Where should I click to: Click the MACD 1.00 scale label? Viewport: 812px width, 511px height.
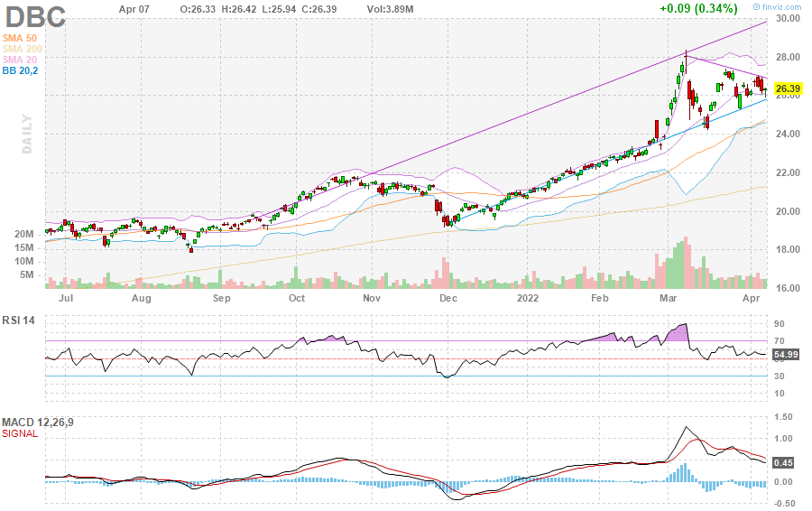pyautogui.click(x=783, y=439)
